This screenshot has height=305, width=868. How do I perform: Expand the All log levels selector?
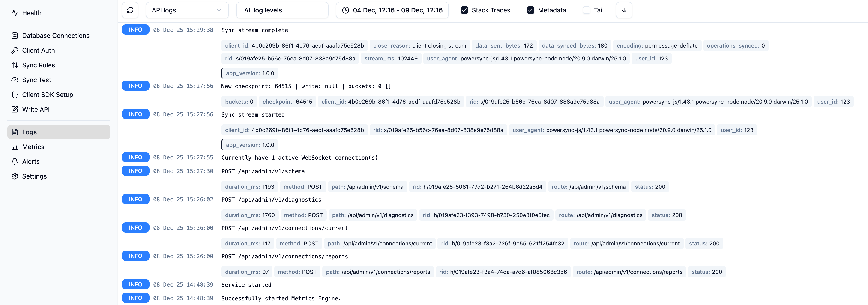pyautogui.click(x=282, y=10)
